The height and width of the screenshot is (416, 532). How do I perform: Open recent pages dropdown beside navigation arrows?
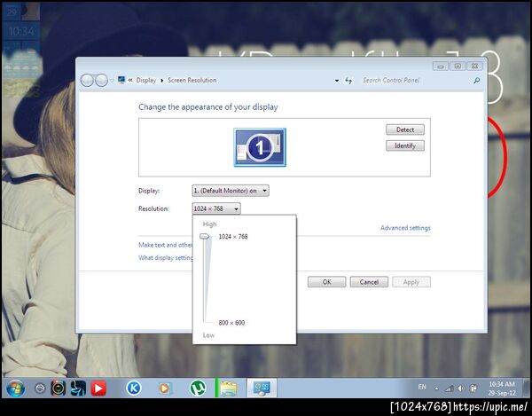coord(112,81)
